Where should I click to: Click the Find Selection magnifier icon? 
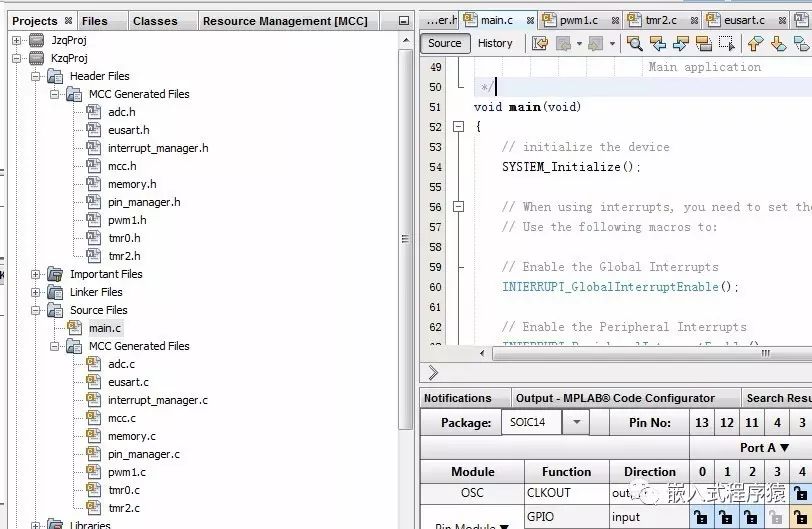point(634,43)
